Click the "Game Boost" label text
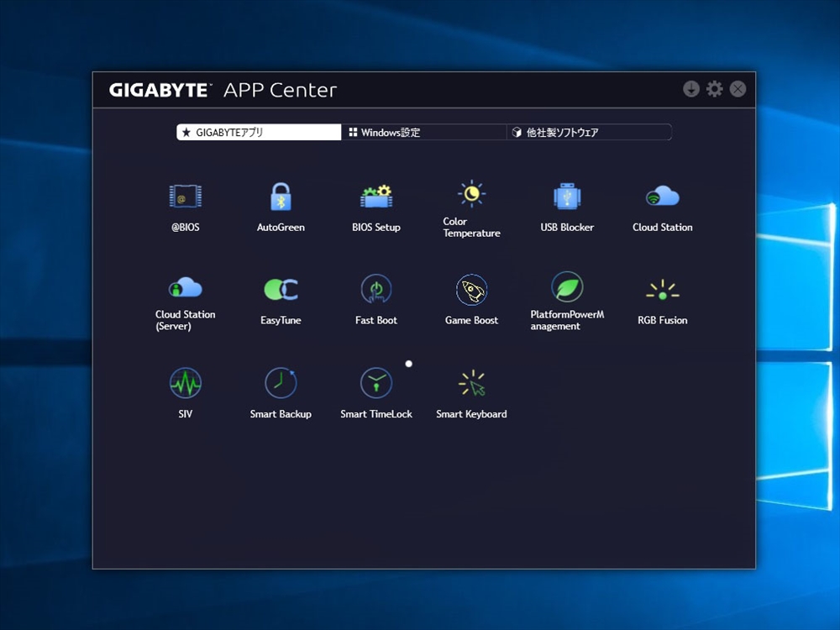Image resolution: width=840 pixels, height=630 pixels. pos(471,320)
